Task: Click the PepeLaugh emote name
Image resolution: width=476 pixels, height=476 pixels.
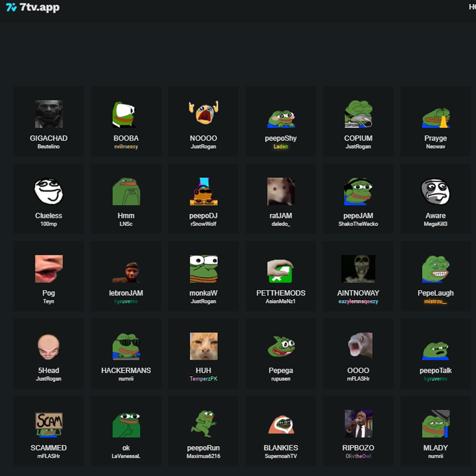Action: (435, 293)
